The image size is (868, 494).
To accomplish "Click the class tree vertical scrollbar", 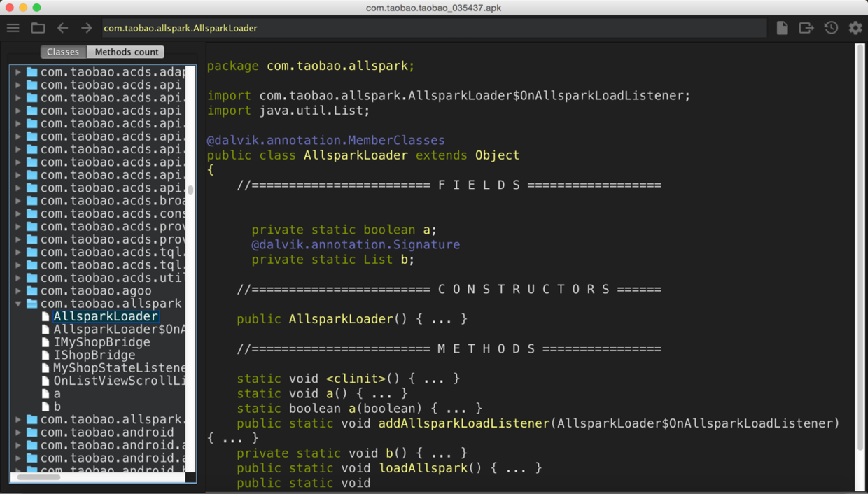I will pos(190,190).
